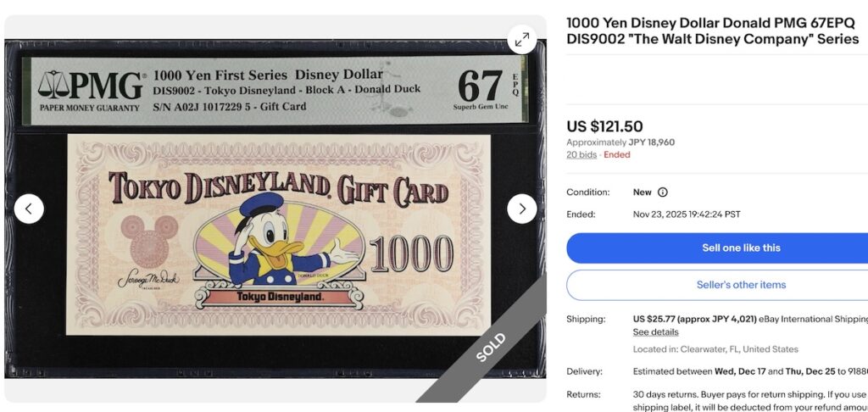Click the PMG scales logo
This screenshot has width=868, height=412.
(53, 85)
